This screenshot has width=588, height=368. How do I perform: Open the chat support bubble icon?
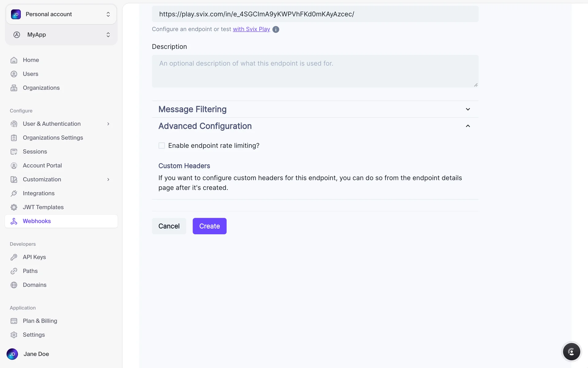[x=571, y=351]
